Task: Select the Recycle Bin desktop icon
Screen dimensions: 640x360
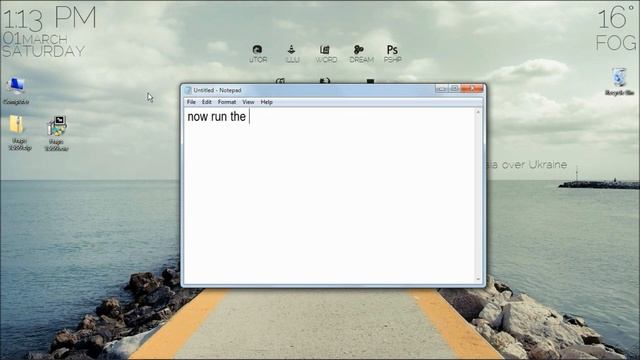Action: tap(619, 82)
